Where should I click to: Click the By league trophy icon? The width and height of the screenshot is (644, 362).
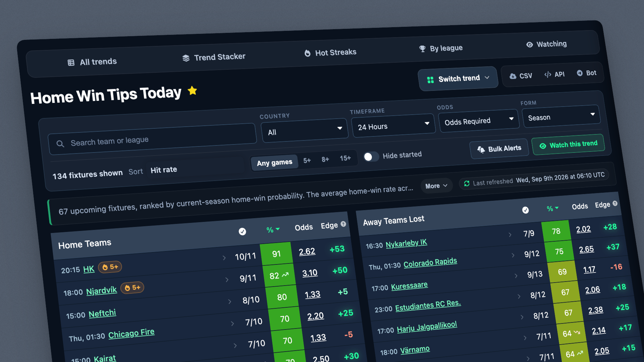[x=422, y=49]
